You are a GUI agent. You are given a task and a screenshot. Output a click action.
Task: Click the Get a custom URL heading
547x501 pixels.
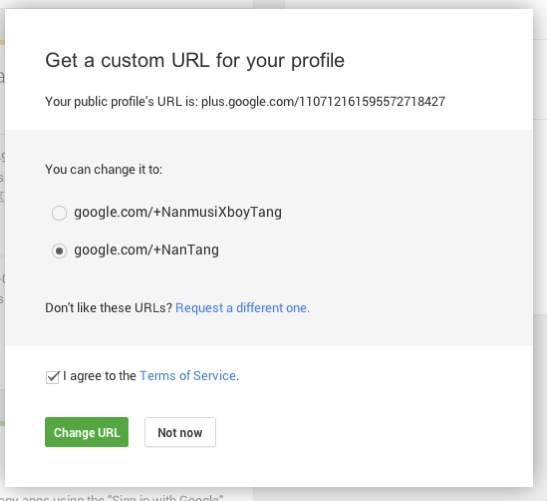tap(195, 60)
